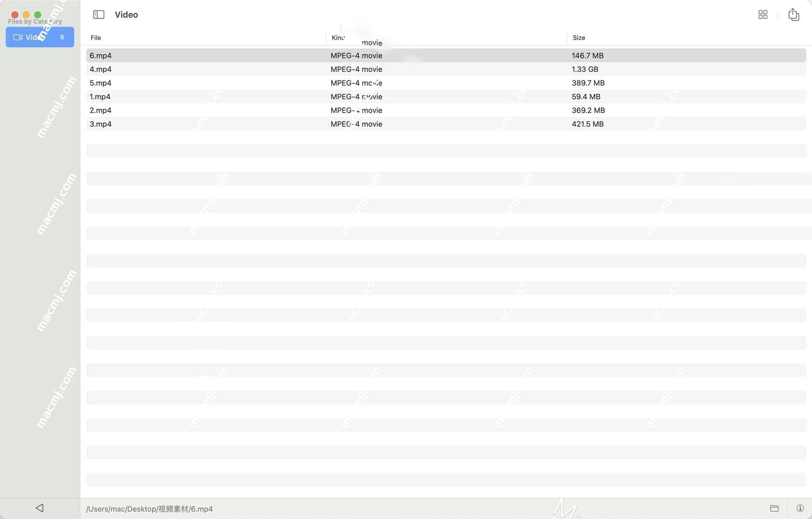Image resolution: width=812 pixels, height=519 pixels.
Task: Click the 146.7 MB size cell
Action: [x=587, y=55]
